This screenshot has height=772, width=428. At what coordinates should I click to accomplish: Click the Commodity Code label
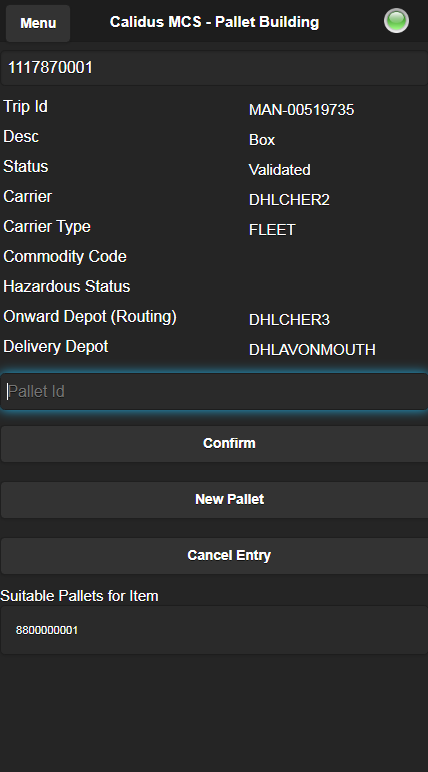tap(65, 257)
